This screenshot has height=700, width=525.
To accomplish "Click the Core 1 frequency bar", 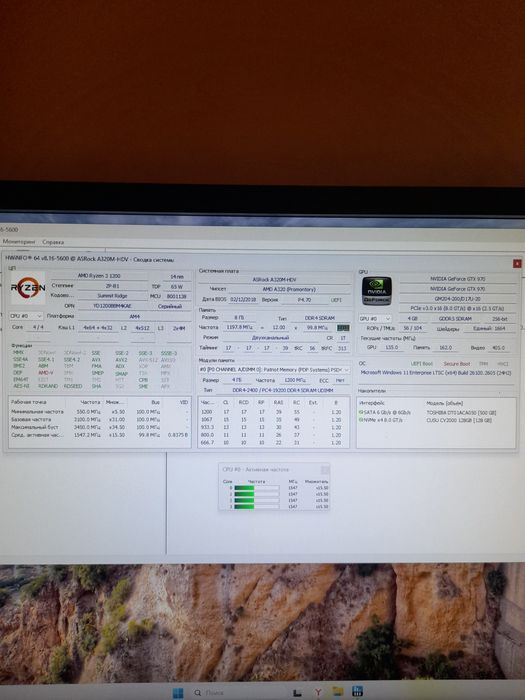I will coord(256,494).
